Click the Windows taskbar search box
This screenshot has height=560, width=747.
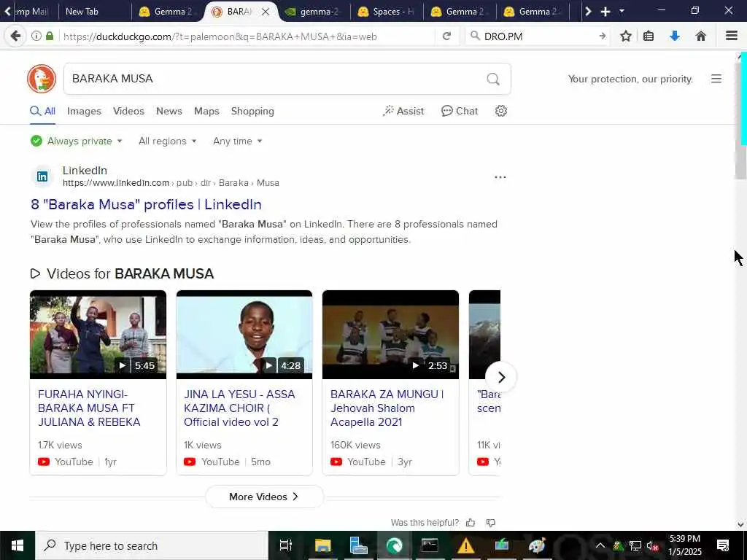coord(152,545)
